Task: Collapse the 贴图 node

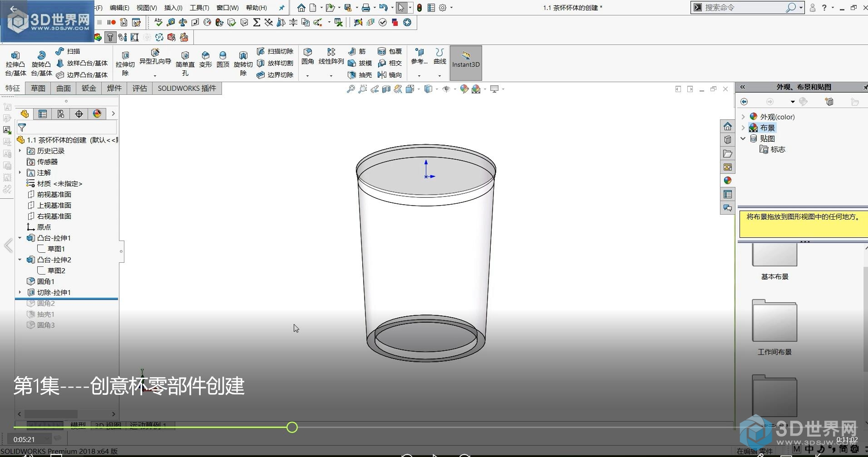Action: tap(743, 138)
